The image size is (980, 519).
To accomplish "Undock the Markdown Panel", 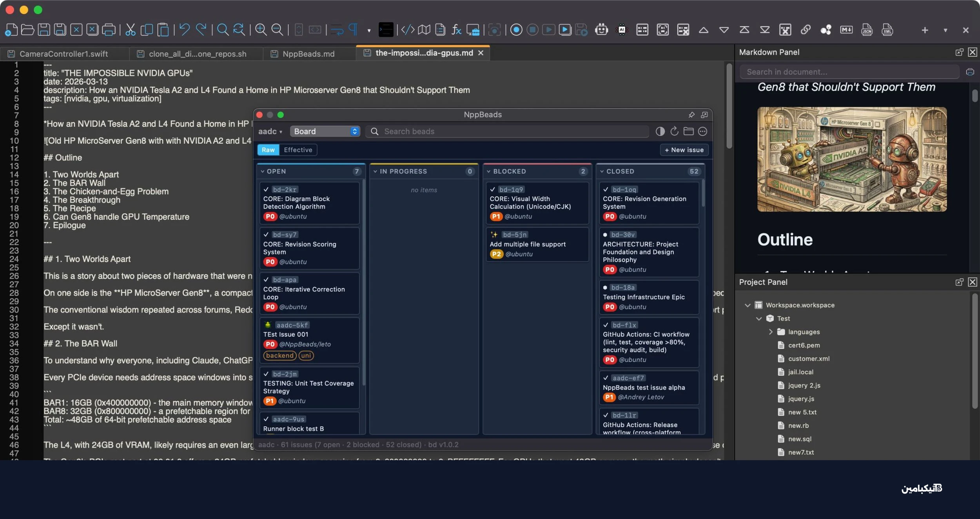I will coord(959,52).
